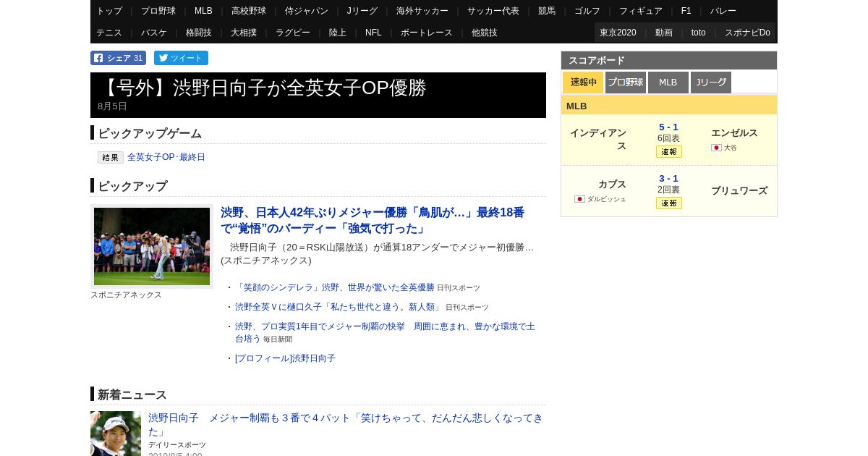Open NFL section

coord(373,33)
